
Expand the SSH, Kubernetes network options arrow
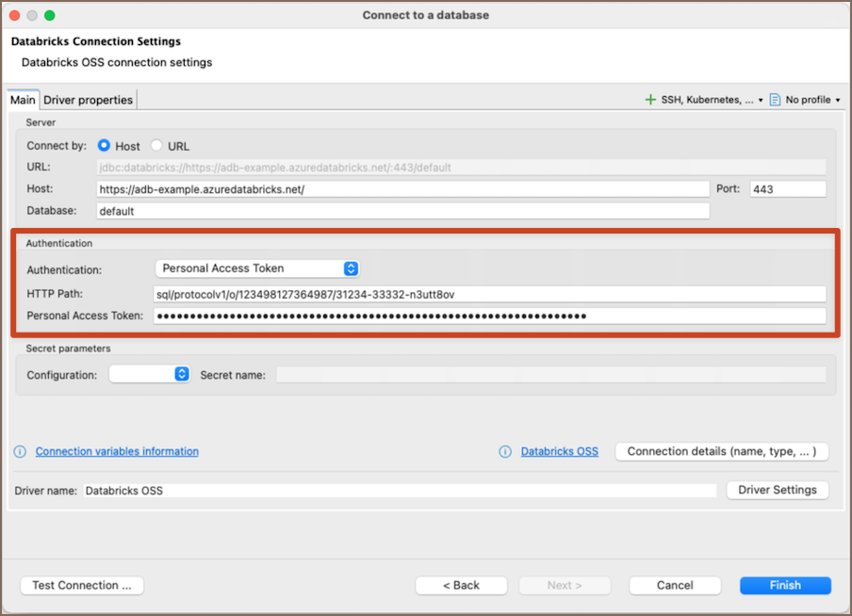pyautogui.click(x=762, y=100)
